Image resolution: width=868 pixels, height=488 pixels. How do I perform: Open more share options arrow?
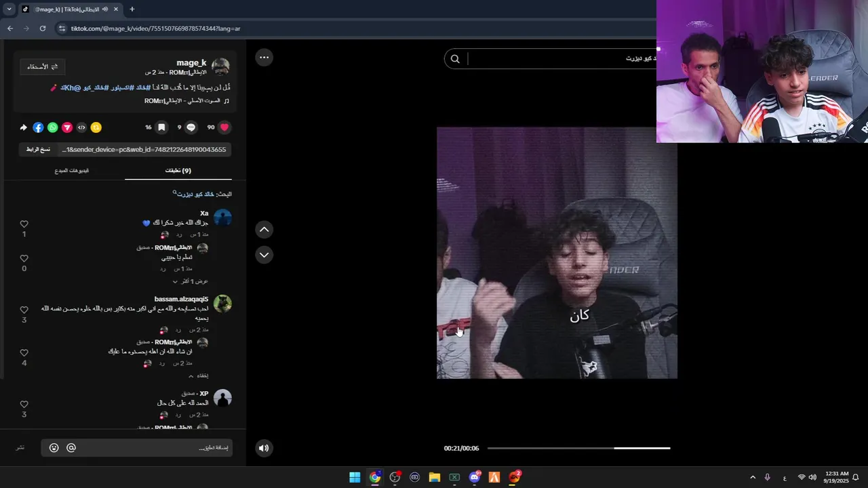click(24, 127)
